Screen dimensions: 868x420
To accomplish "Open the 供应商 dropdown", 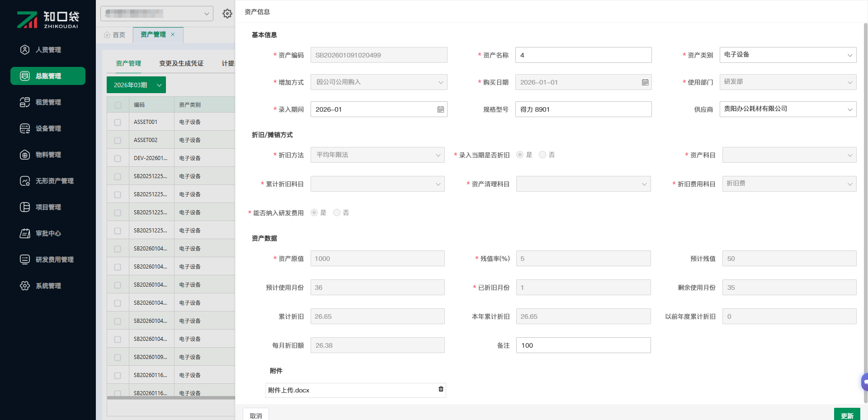I will coord(788,109).
